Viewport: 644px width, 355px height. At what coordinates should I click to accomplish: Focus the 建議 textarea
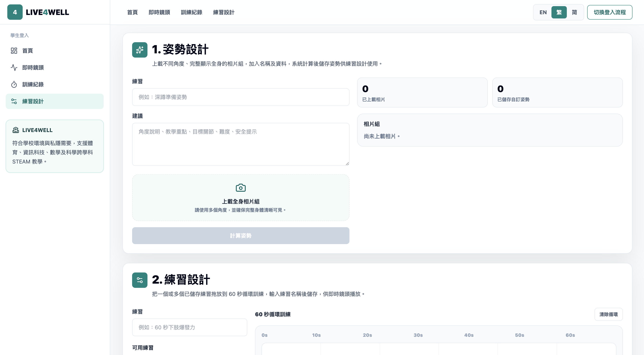(x=241, y=144)
